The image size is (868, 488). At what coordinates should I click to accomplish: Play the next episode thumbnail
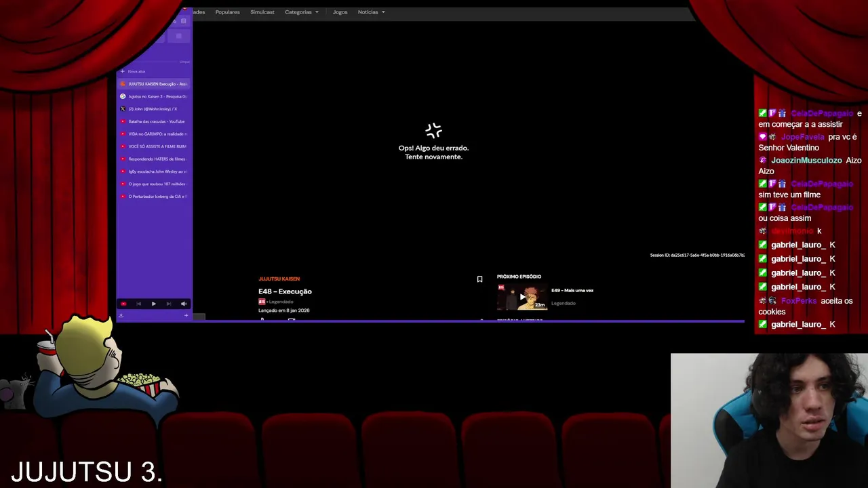click(522, 297)
